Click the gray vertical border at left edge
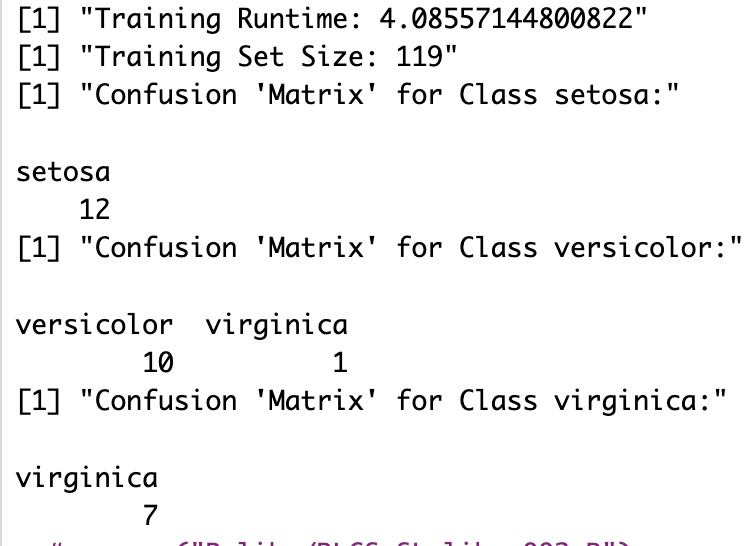Image resolution: width=746 pixels, height=546 pixels. point(1,273)
